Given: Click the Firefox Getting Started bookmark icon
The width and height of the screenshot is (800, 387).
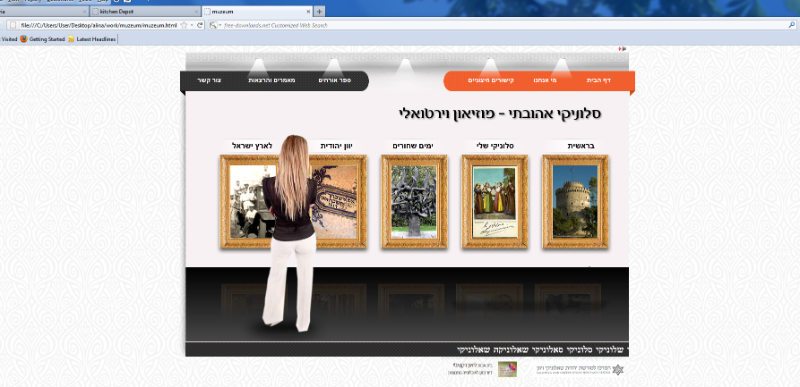Looking at the screenshot, I should [23, 39].
